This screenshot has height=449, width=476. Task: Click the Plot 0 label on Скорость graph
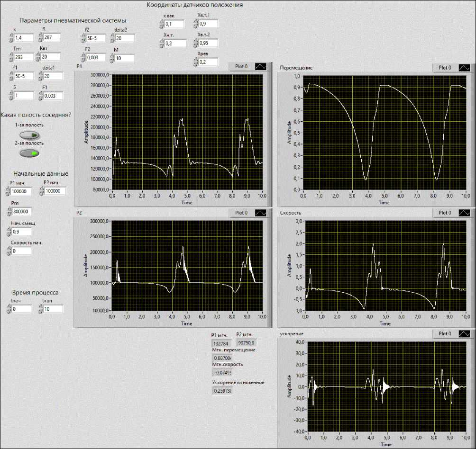[445, 213]
